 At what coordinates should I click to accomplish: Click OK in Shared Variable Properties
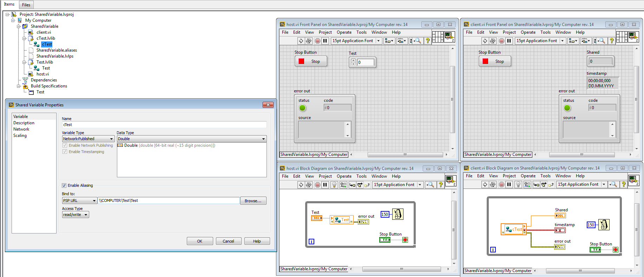coord(200,241)
